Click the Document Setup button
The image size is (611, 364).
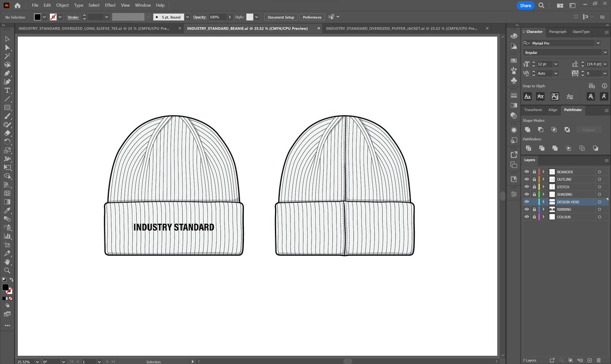(x=280, y=17)
